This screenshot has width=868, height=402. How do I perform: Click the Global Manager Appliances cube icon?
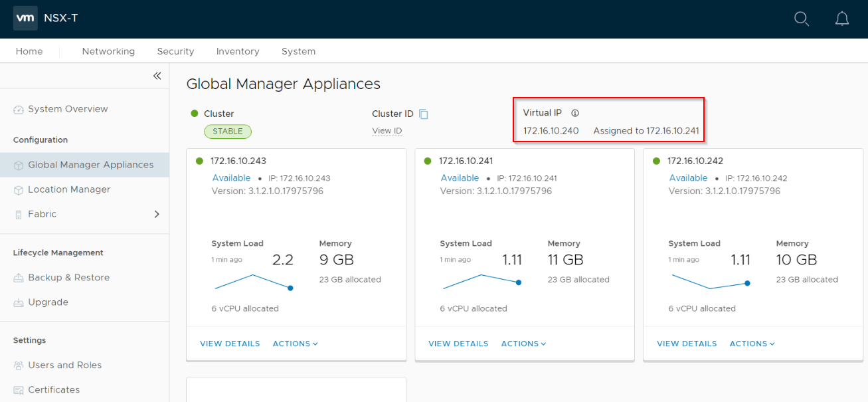tap(19, 165)
